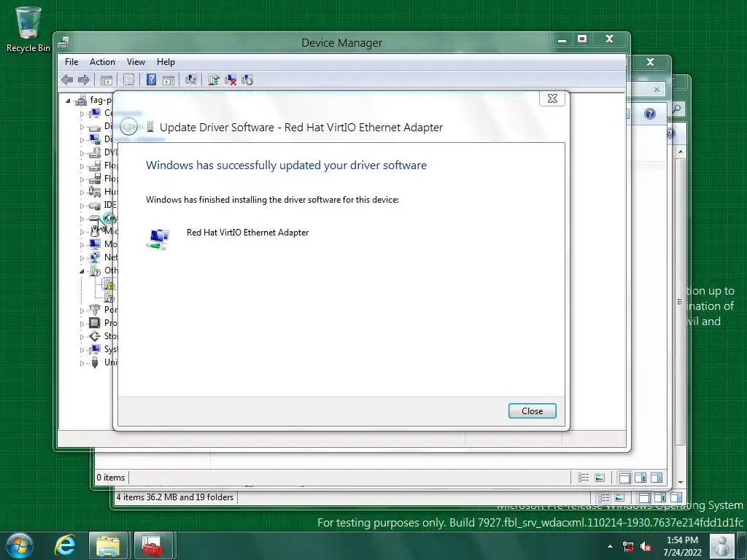Select the Processors chip icon
The height and width of the screenshot is (560, 747).
tap(95, 323)
